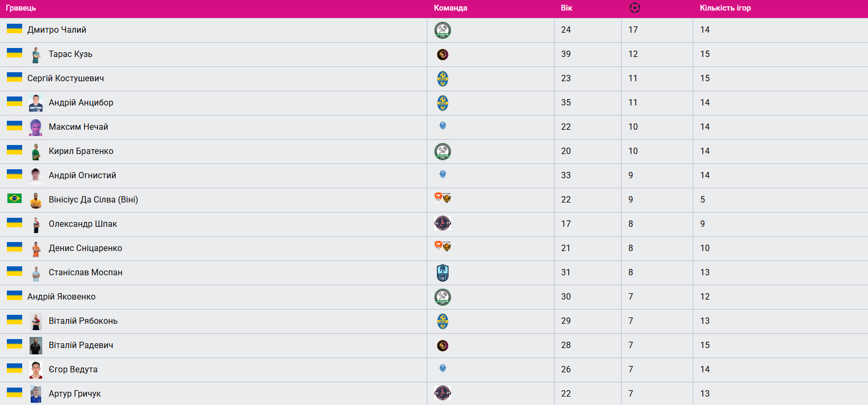Image resolution: width=868 pixels, height=405 pixels.
Task: Sort by Вік column header
Action: pyautogui.click(x=567, y=8)
